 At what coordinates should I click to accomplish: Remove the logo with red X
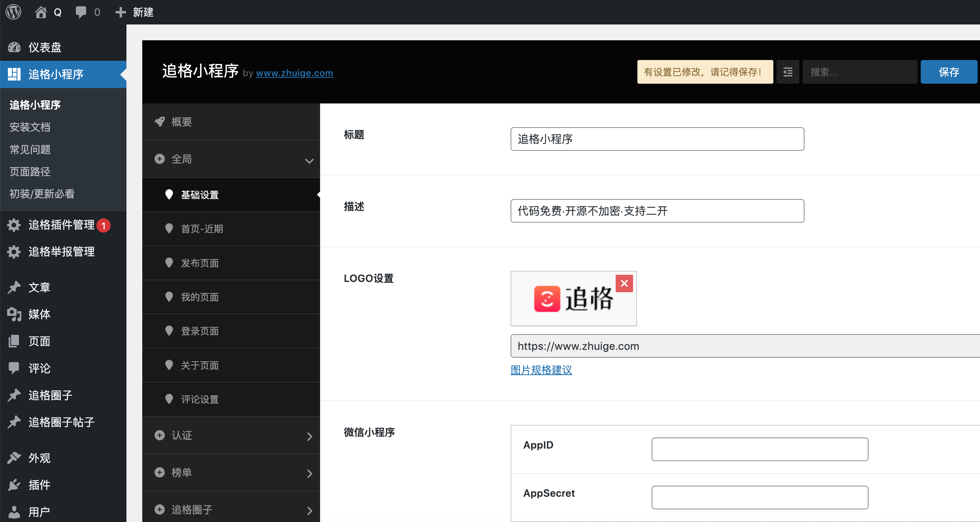pos(624,284)
